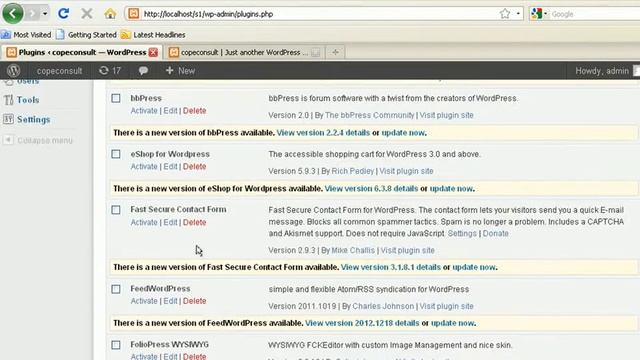Edit the bbPress plugin
Image resolution: width=640 pixels, height=360 pixels.
(x=170, y=111)
